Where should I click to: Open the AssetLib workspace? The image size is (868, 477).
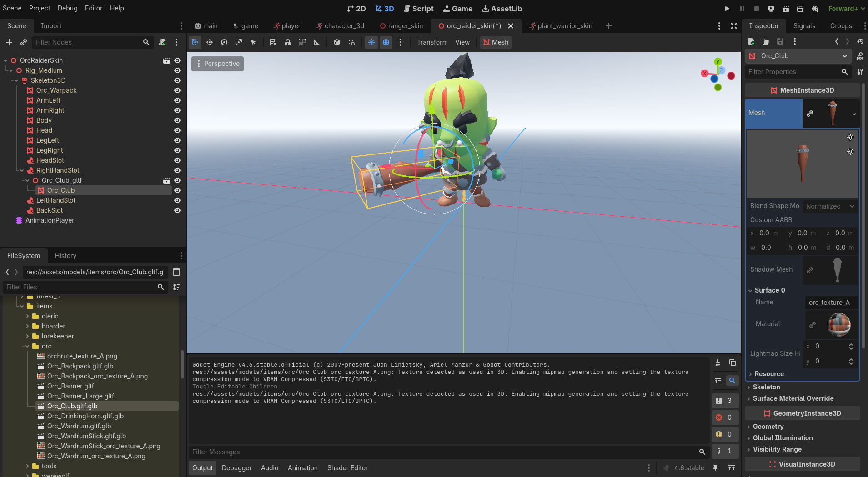tap(502, 9)
